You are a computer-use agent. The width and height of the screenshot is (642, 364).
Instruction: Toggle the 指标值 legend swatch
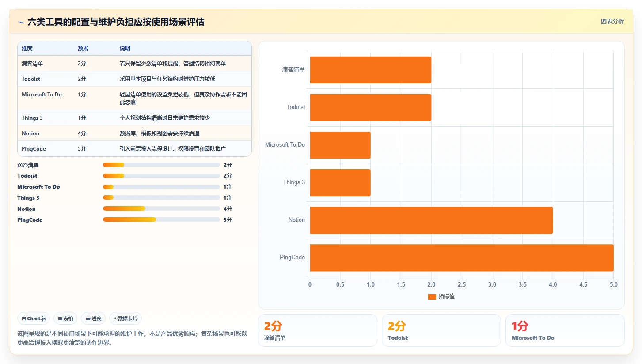coord(432,296)
